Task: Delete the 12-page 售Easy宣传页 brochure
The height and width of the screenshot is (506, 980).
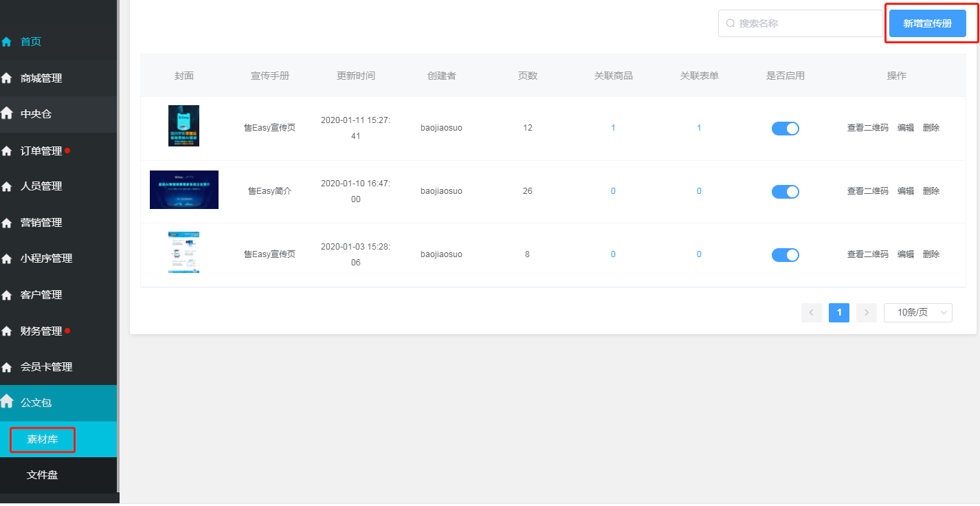Action: pyautogui.click(x=931, y=128)
